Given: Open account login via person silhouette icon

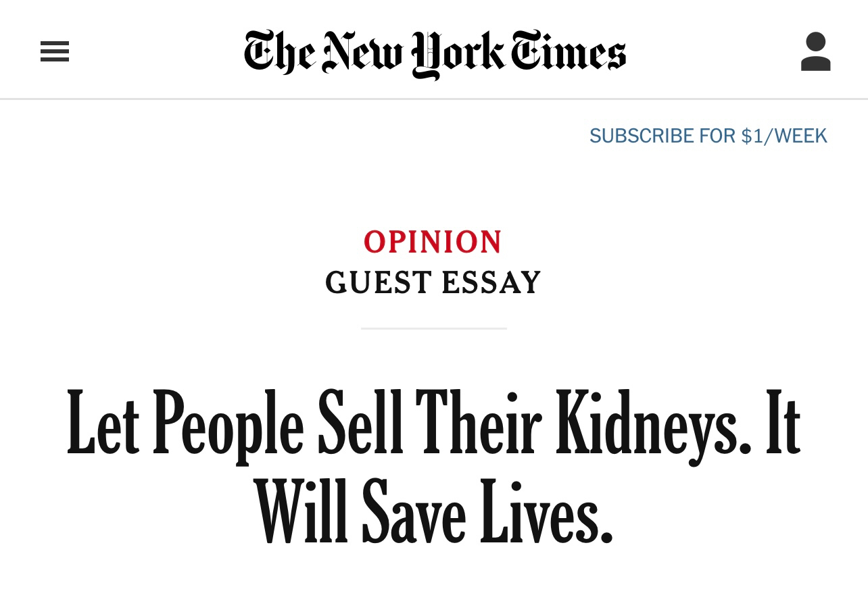Looking at the screenshot, I should click(815, 51).
